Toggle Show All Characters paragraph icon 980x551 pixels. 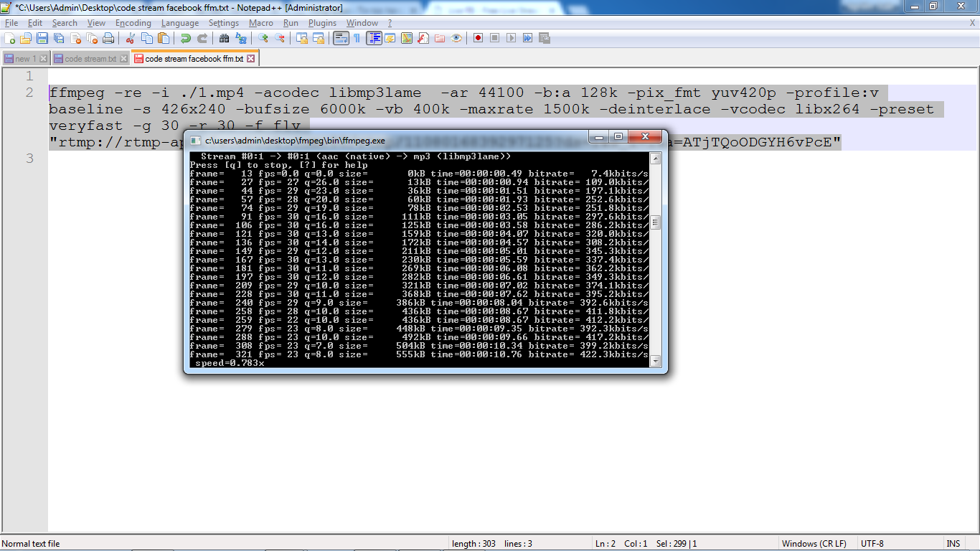[x=357, y=38]
